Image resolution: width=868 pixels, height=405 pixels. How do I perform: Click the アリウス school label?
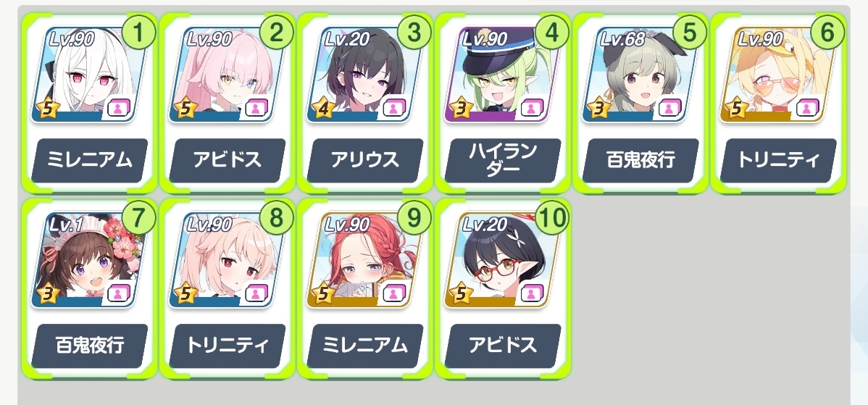pyautogui.click(x=364, y=160)
